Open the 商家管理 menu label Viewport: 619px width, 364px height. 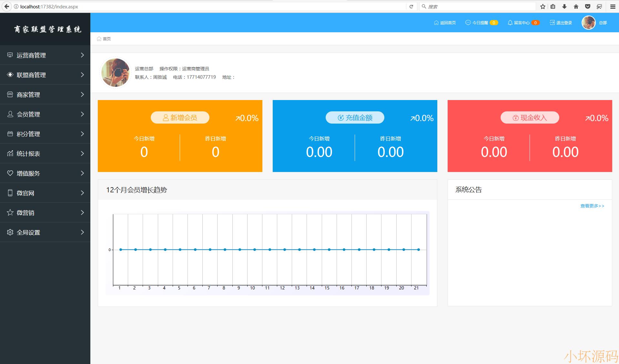[28, 95]
